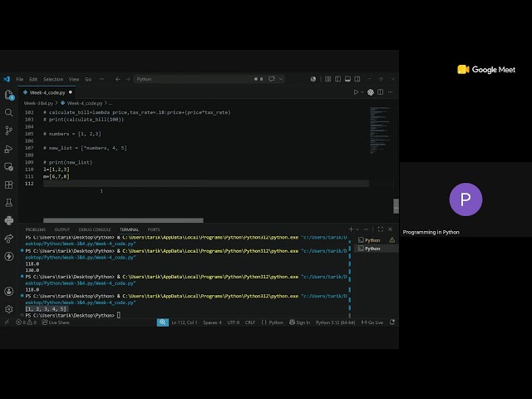Create a new terminal with plus icon

point(351,229)
